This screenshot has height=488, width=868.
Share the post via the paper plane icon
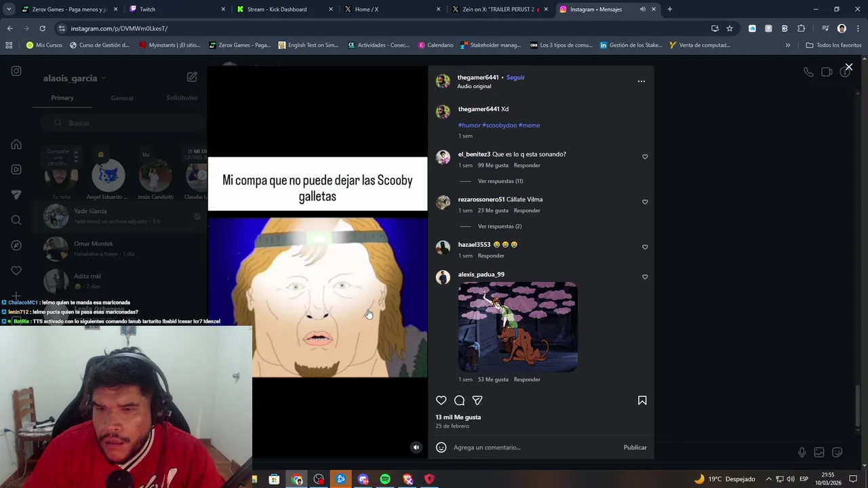tap(477, 401)
